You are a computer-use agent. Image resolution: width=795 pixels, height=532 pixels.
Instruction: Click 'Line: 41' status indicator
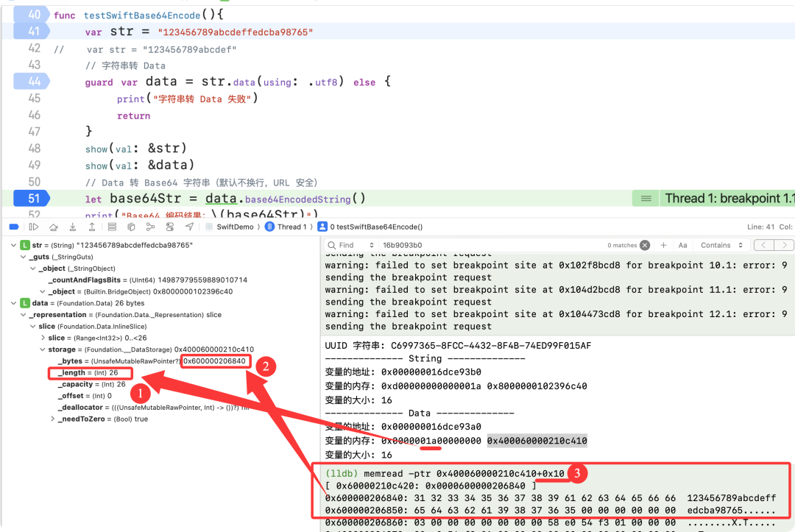760,227
